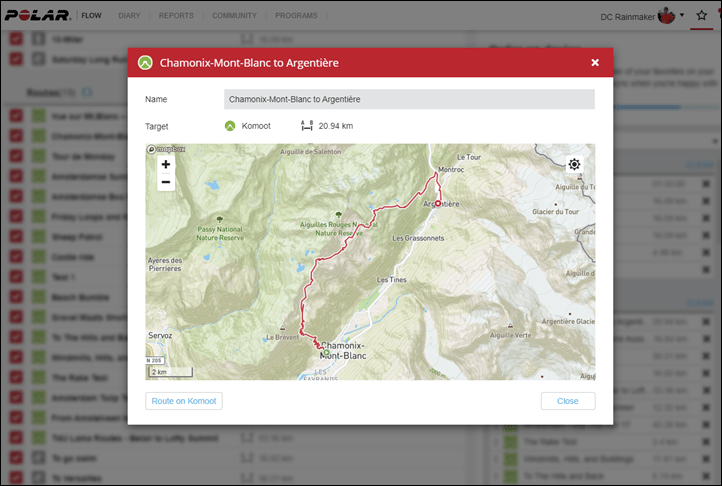Click the Name field with Chamonix-Mont-Blanc to Argentière
722x486 pixels.
coord(409,99)
